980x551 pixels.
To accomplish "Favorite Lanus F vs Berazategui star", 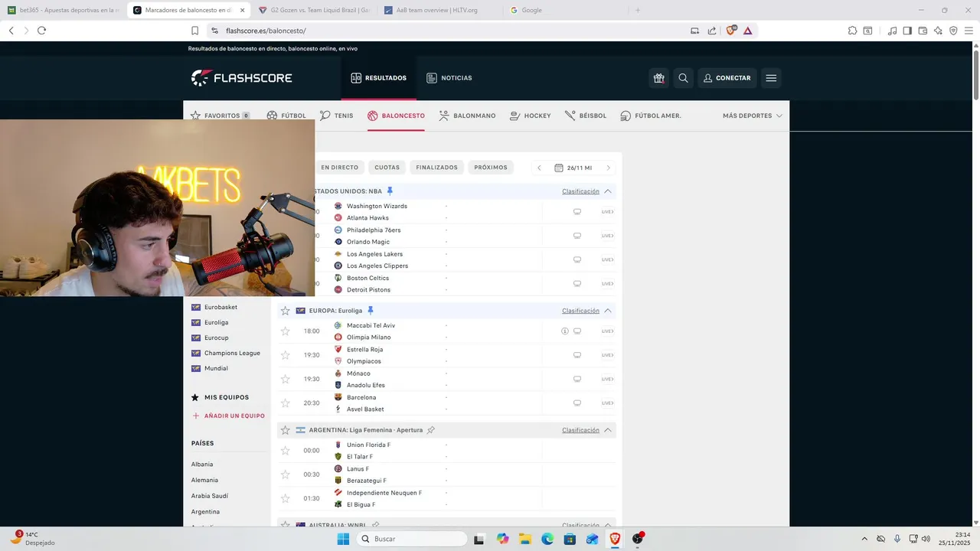I will (286, 474).
